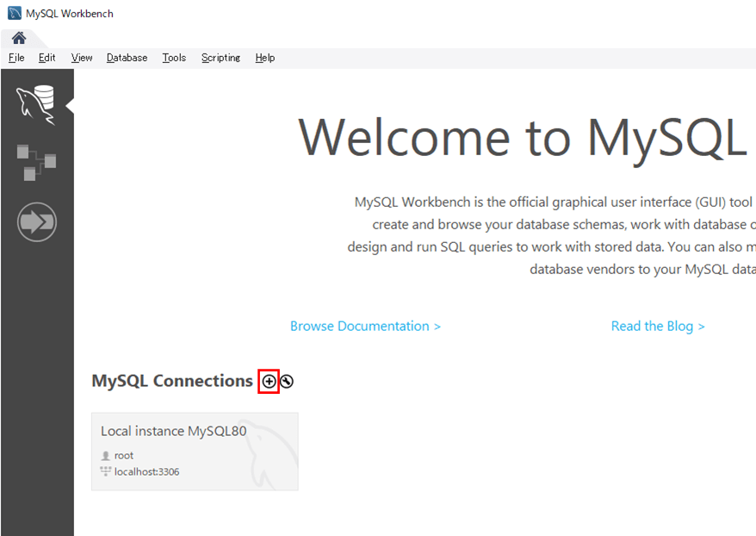Open the File menu
Screen dimensions: 756x536
tap(16, 58)
